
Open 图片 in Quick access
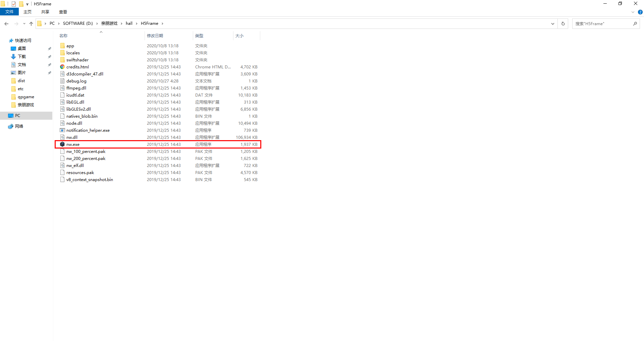click(22, 72)
